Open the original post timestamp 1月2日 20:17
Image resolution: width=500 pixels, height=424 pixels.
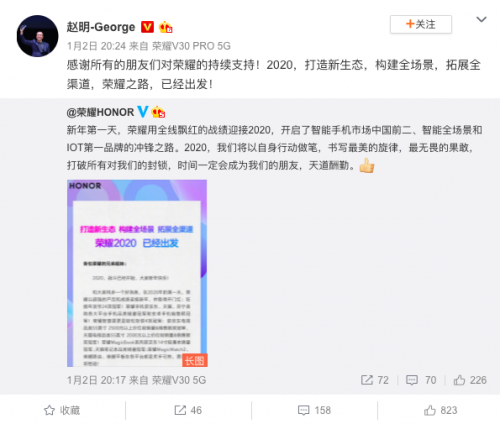point(96,380)
